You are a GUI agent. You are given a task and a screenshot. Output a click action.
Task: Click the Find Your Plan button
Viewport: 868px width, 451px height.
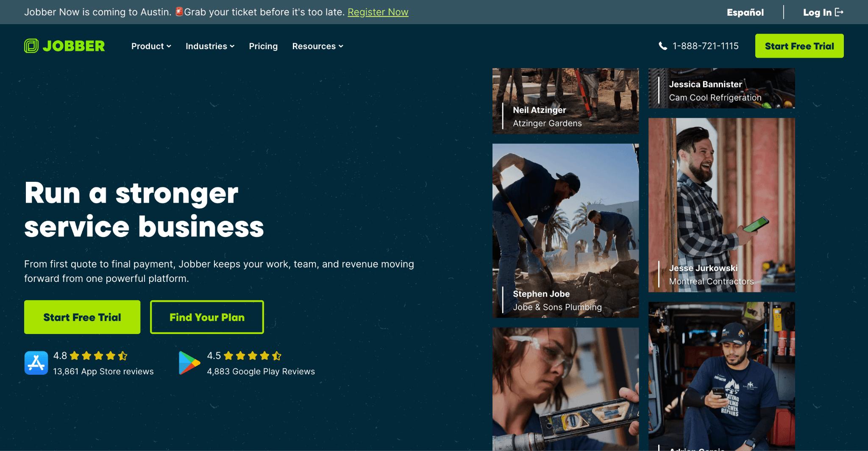207,317
